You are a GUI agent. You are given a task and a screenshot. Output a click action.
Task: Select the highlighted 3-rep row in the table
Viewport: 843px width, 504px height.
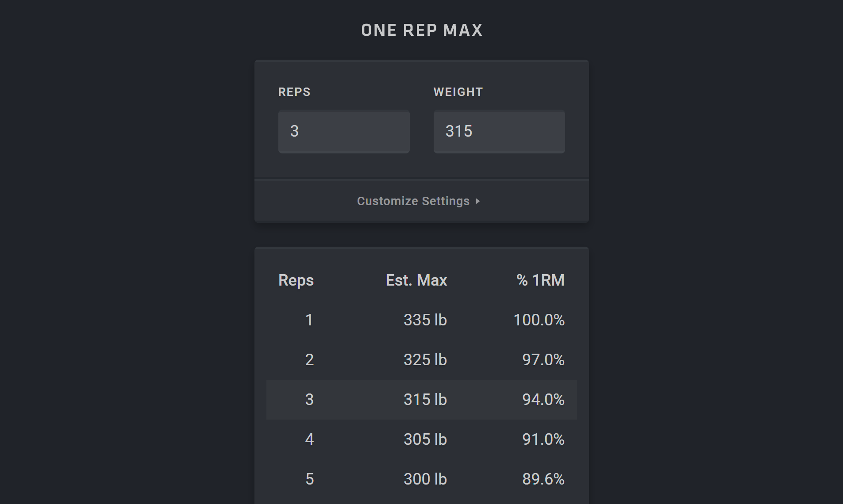tap(421, 399)
